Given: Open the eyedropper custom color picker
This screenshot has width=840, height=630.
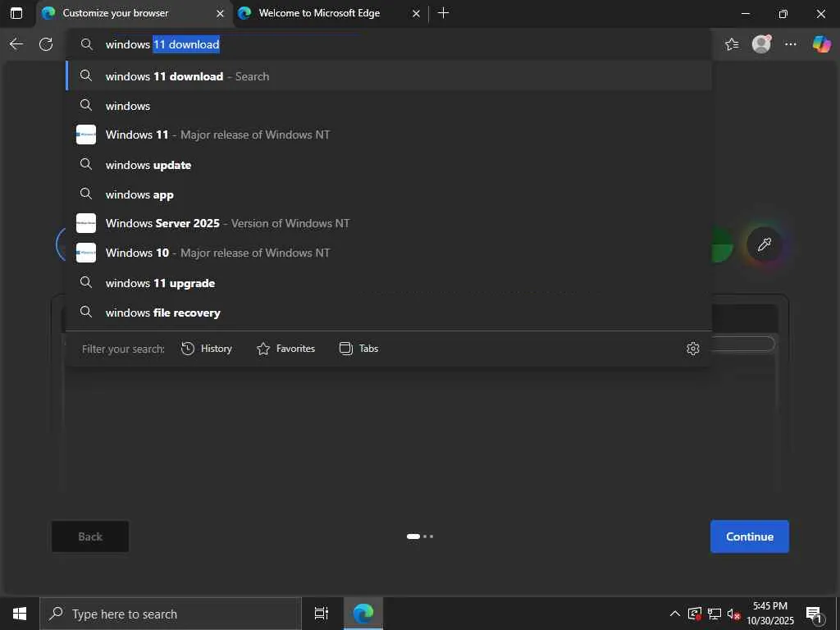Looking at the screenshot, I should point(764,244).
